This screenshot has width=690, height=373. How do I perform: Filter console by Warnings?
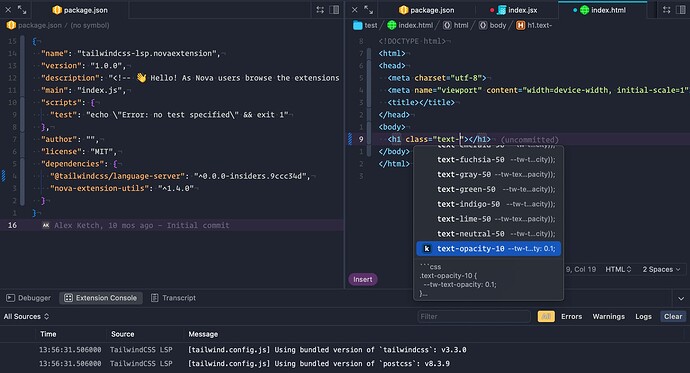pyautogui.click(x=608, y=316)
